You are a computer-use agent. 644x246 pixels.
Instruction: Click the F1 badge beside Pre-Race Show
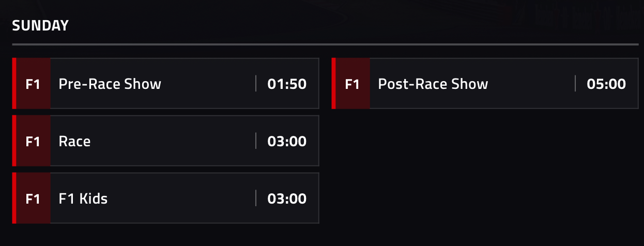tap(33, 84)
